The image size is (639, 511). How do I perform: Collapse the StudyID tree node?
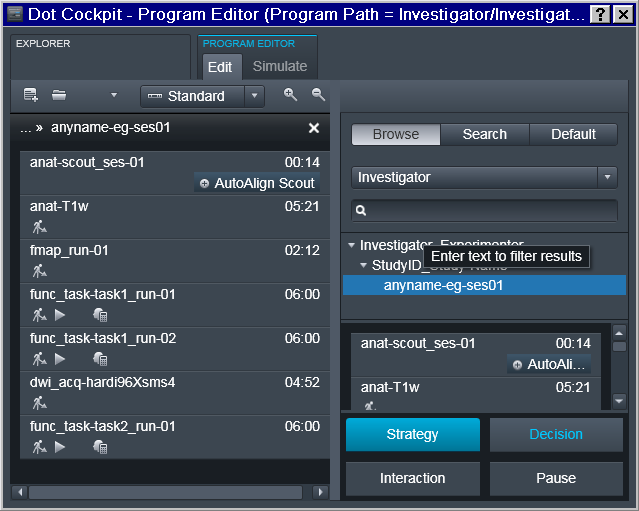pyautogui.click(x=364, y=265)
